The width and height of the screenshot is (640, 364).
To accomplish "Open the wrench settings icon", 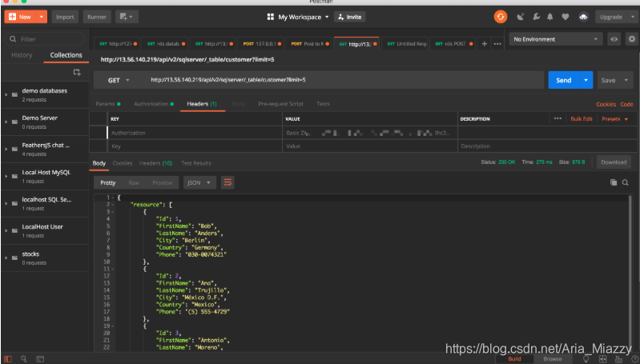I will 536,17.
